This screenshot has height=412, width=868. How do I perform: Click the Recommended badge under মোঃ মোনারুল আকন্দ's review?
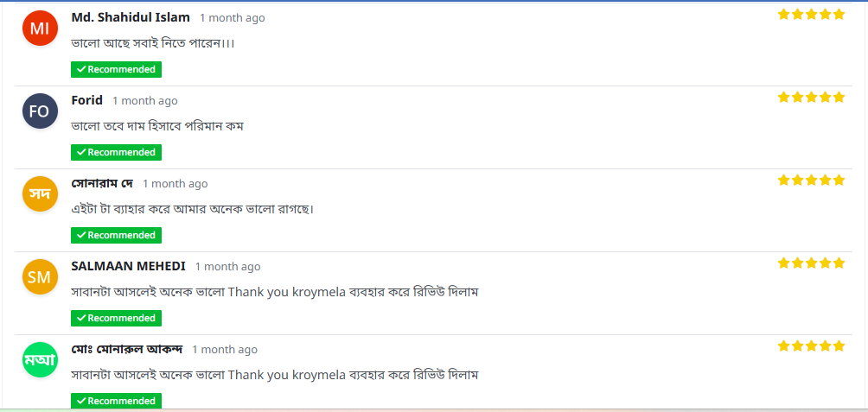coord(116,401)
